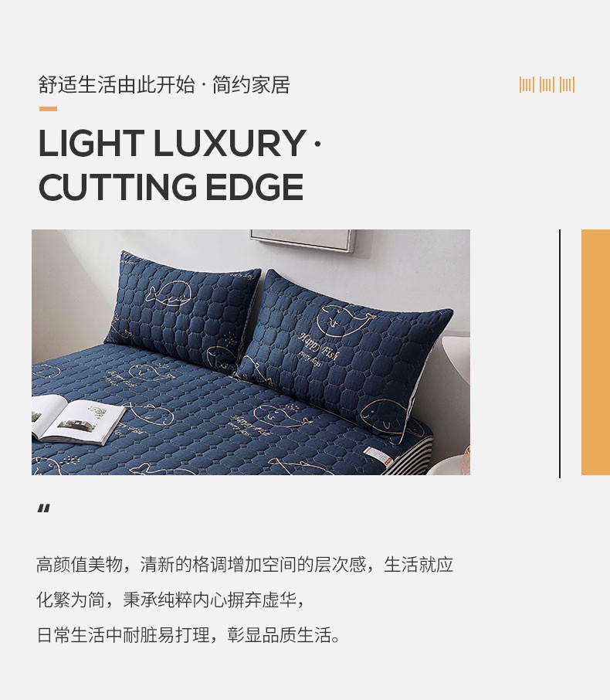Image resolution: width=610 pixels, height=700 pixels.
Task: Click the Happy Fish text on the pillow
Action: tap(318, 345)
